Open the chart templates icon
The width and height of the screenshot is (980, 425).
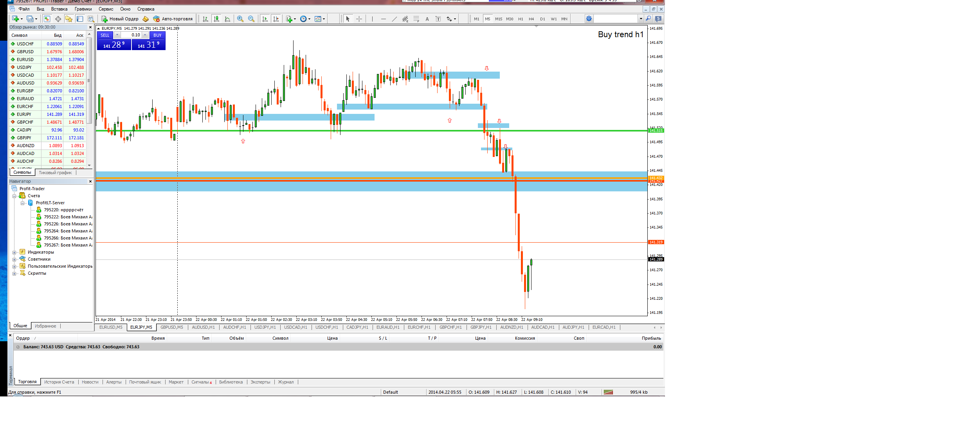point(318,19)
